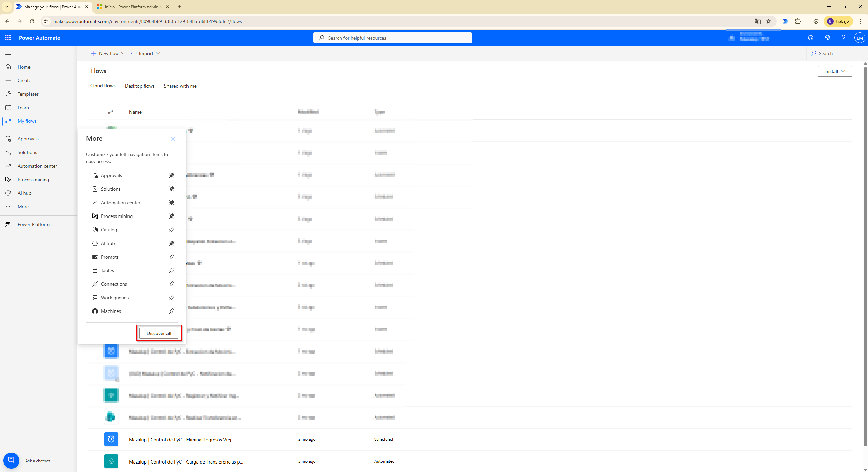Unpin AI hub from navigation

[172, 243]
